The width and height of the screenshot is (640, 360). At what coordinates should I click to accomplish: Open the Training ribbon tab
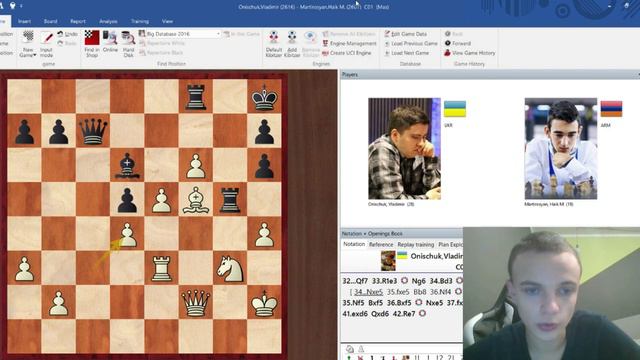coord(140,21)
